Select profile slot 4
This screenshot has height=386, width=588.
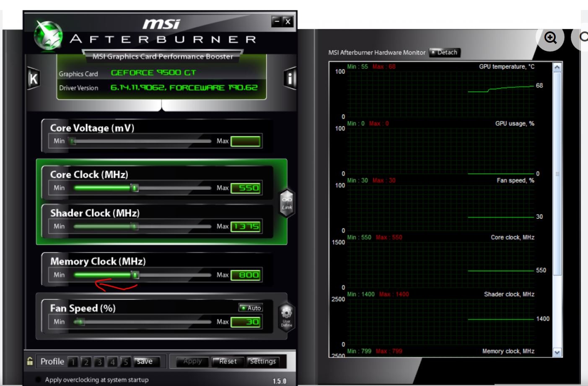pyautogui.click(x=112, y=362)
